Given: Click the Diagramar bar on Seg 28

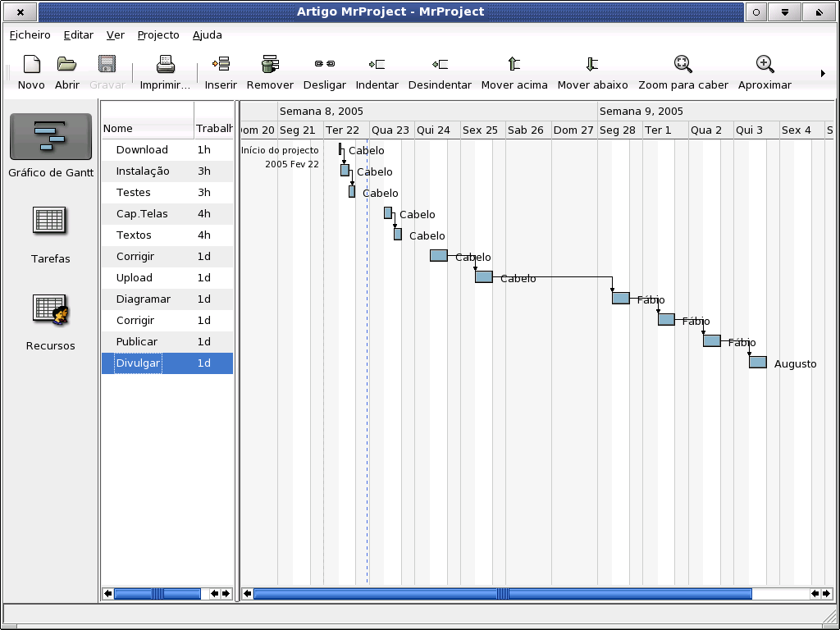Looking at the screenshot, I should [621, 298].
